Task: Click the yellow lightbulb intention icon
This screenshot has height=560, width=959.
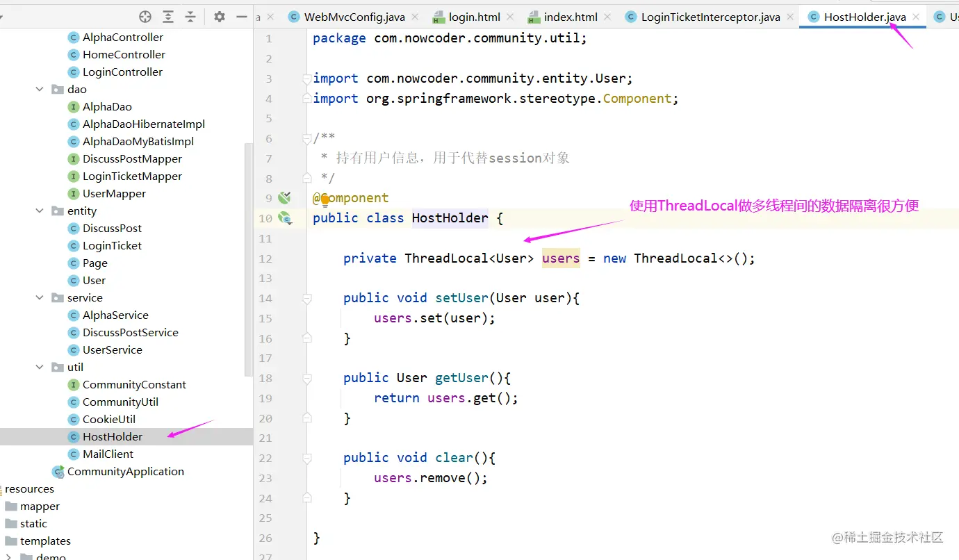Action: point(325,201)
